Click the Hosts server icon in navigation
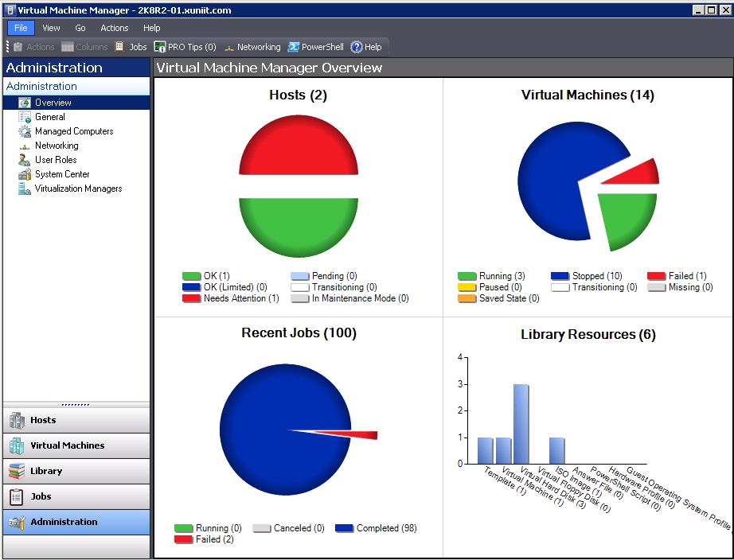The image size is (734, 560). click(x=17, y=420)
